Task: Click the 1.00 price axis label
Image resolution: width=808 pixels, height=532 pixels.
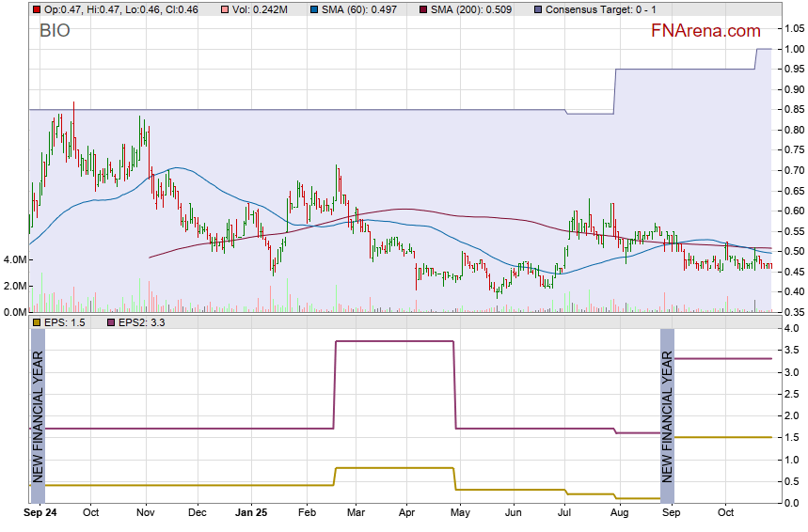Action: 791,50
